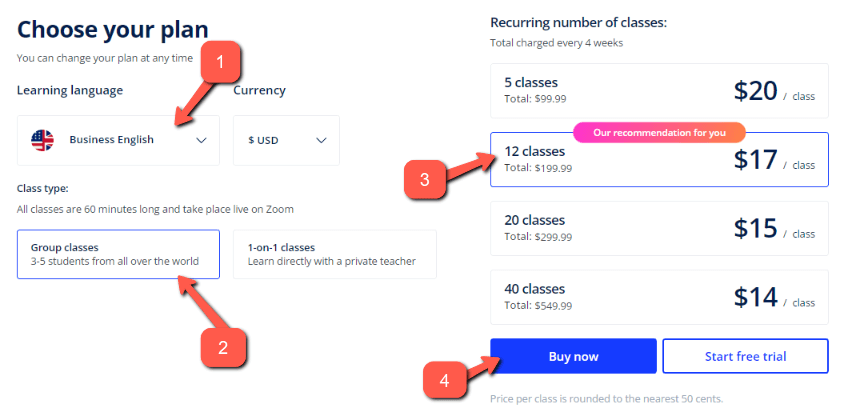Screen dimensions: 848x419
Task: Choose the 5 classes plan
Action: tap(659, 91)
